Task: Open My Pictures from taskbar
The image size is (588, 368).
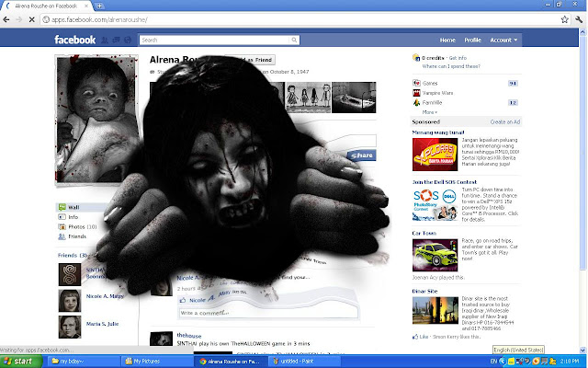Action: tap(155, 362)
